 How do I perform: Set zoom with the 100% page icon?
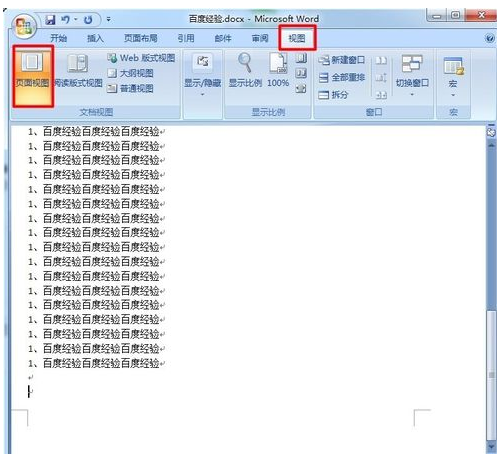point(278,70)
